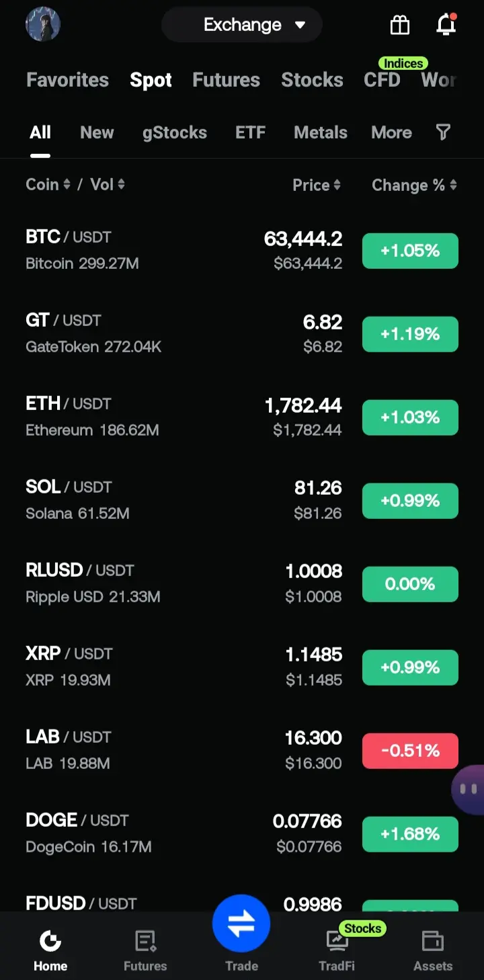
Task: Toggle sorting by Price column
Action: (x=317, y=185)
